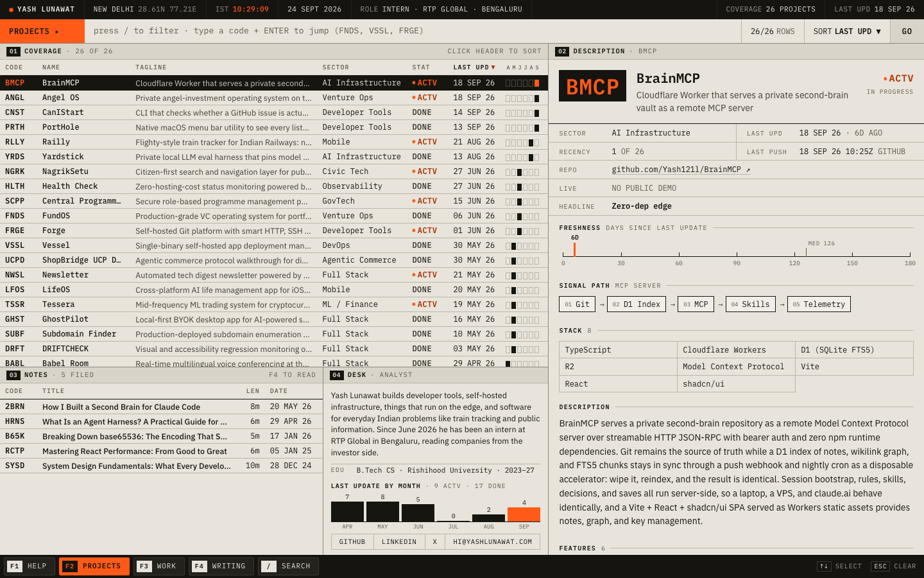Click the orange SEP bar in chart
The image size is (924, 578).
524,514
